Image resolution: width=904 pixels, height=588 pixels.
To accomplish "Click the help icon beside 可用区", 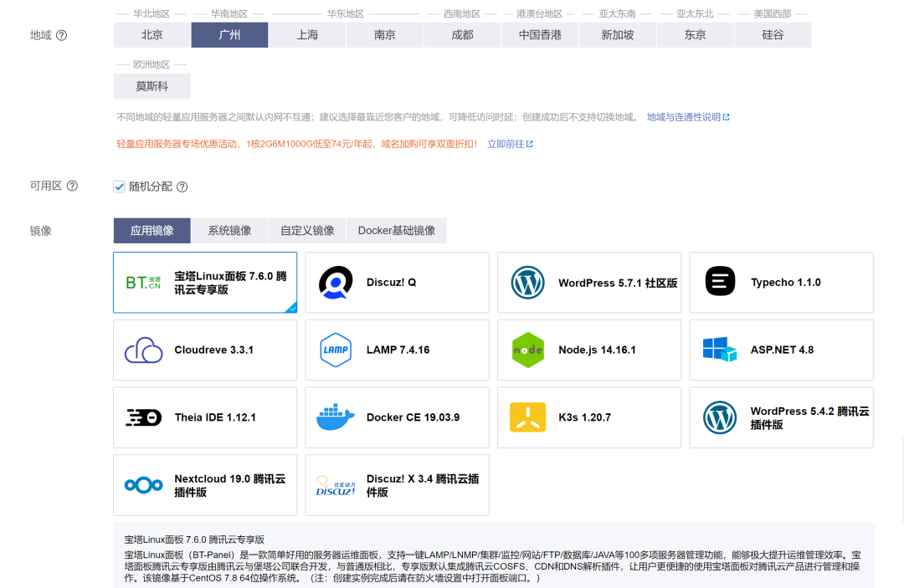I will 72,186.
